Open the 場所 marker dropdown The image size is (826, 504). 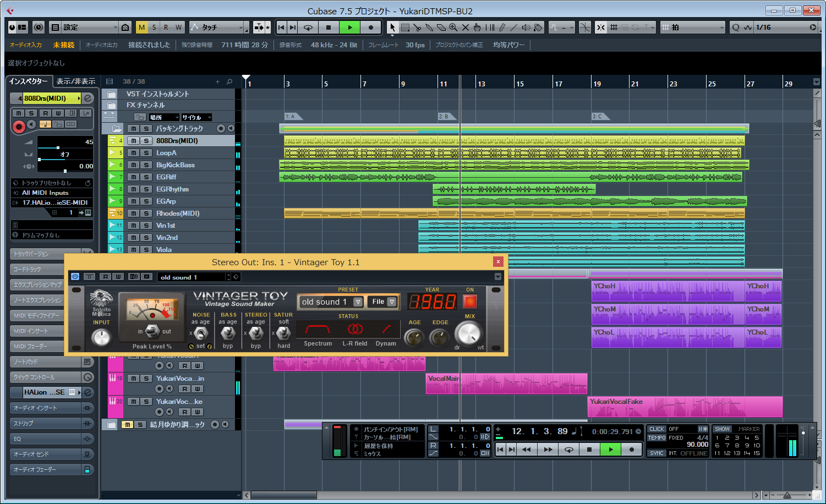tap(164, 117)
